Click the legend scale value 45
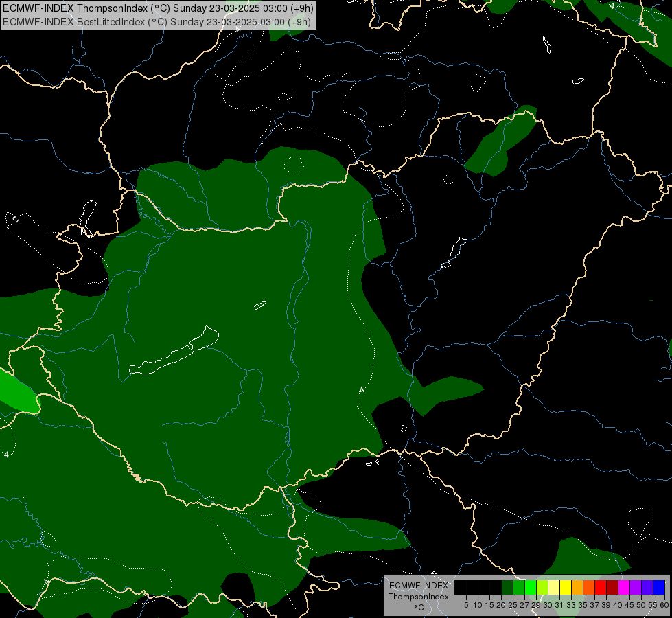Viewport: 672px width, 618px height. coord(629,605)
